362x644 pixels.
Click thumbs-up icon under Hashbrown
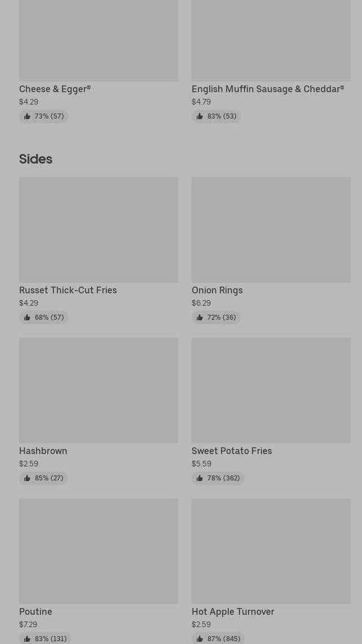(27, 478)
